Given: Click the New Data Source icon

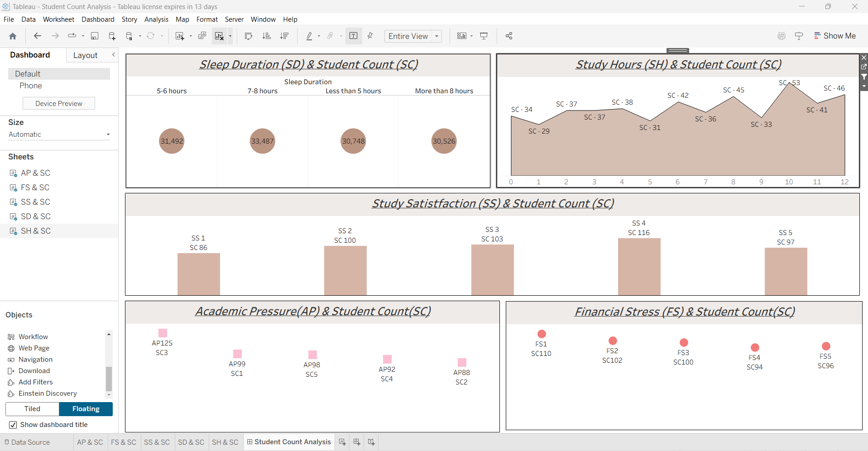Looking at the screenshot, I should (x=112, y=36).
